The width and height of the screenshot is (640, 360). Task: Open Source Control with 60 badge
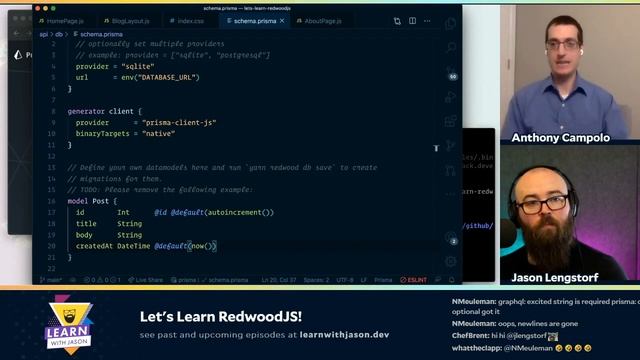(x=451, y=73)
